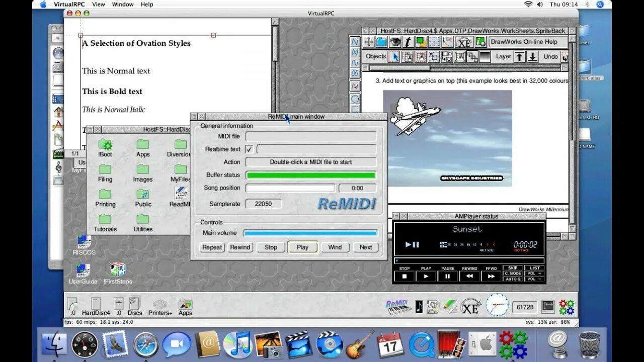Click AMPlayer's FFWD button
The image size is (644, 362).
[491, 276]
